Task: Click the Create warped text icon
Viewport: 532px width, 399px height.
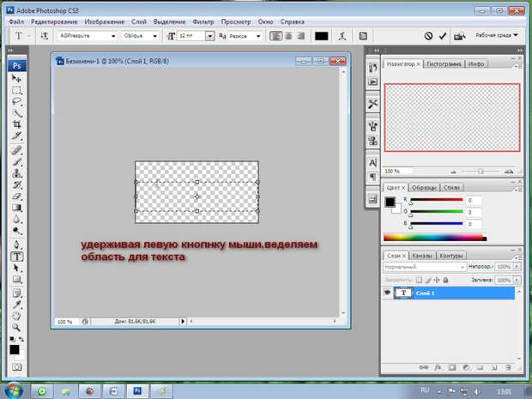Action: click(342, 36)
